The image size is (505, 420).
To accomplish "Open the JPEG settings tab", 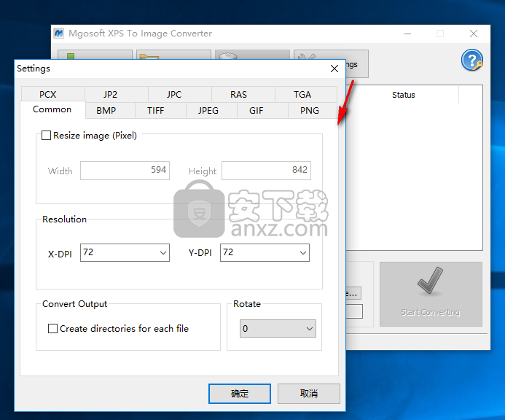I will pyautogui.click(x=211, y=111).
